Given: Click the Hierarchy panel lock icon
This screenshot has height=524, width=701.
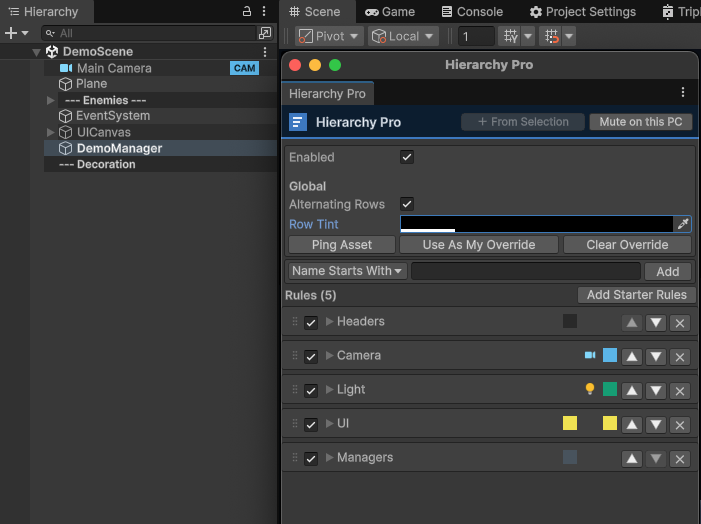Looking at the screenshot, I should [247, 11].
